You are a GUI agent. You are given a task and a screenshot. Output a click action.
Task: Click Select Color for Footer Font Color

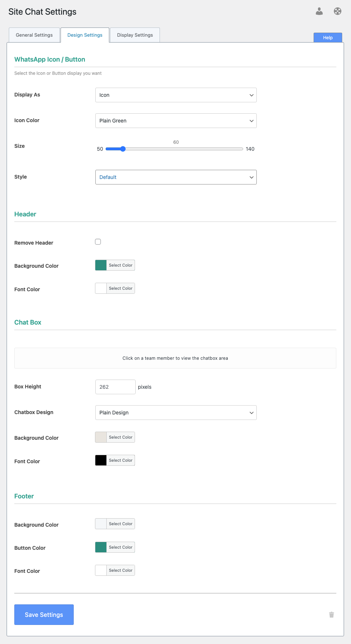pos(121,570)
